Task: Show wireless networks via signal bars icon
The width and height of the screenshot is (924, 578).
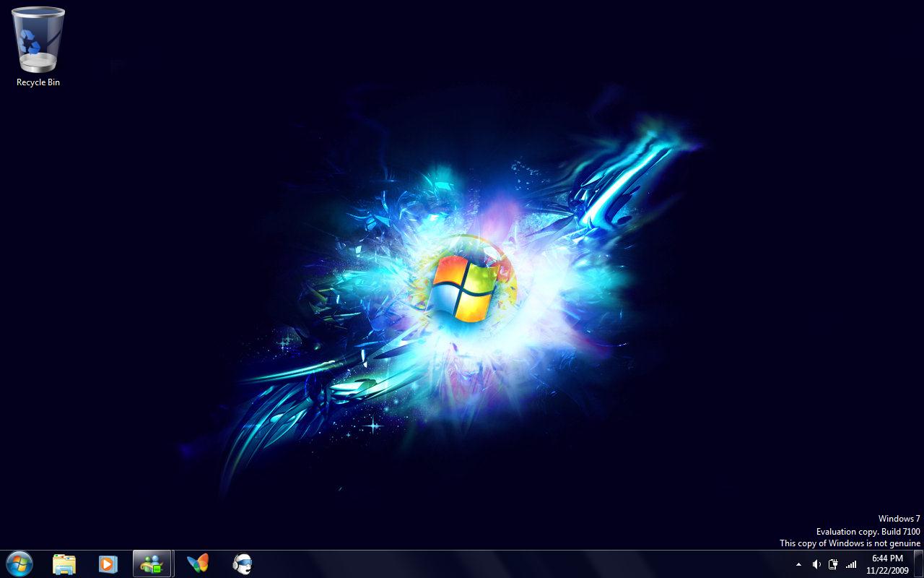Action: pos(851,564)
